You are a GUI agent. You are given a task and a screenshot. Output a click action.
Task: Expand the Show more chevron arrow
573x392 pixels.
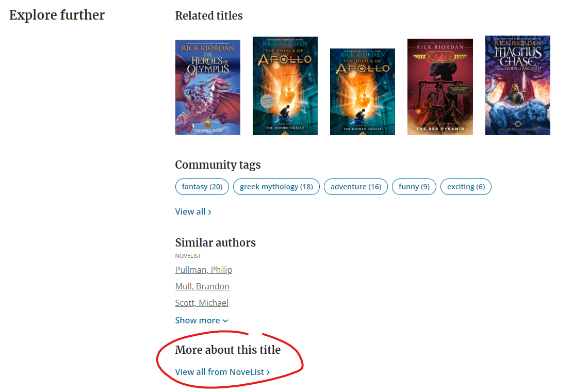tap(225, 320)
